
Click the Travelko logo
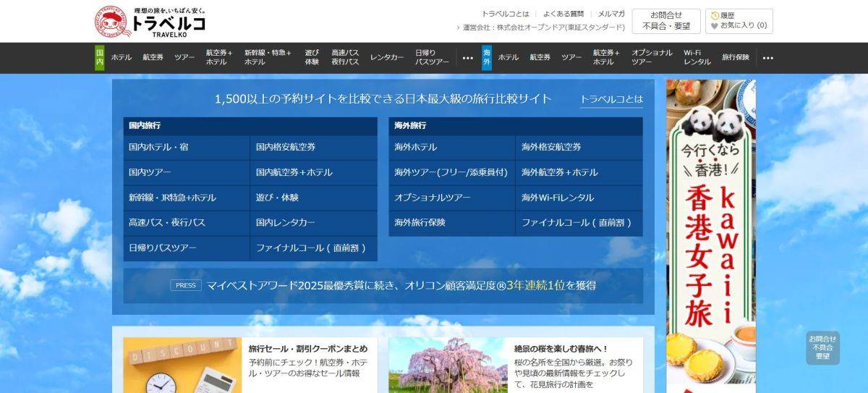(x=150, y=22)
